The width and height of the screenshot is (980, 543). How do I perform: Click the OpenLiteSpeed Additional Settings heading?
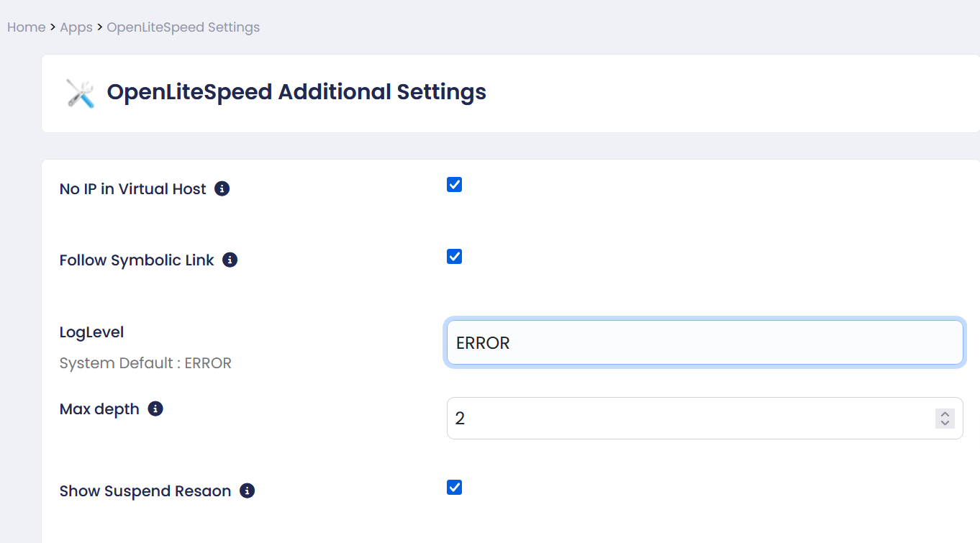click(296, 93)
